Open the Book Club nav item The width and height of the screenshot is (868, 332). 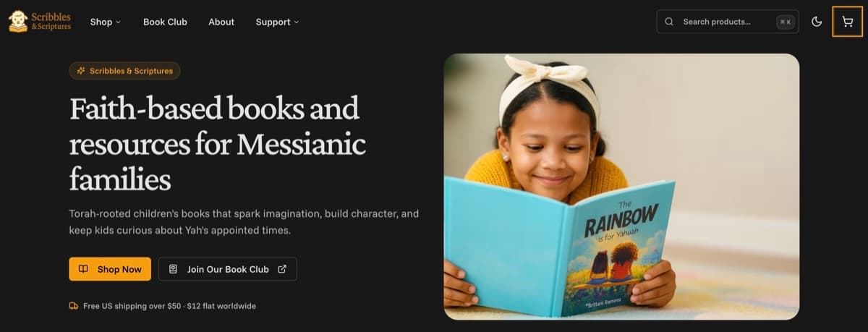165,22
